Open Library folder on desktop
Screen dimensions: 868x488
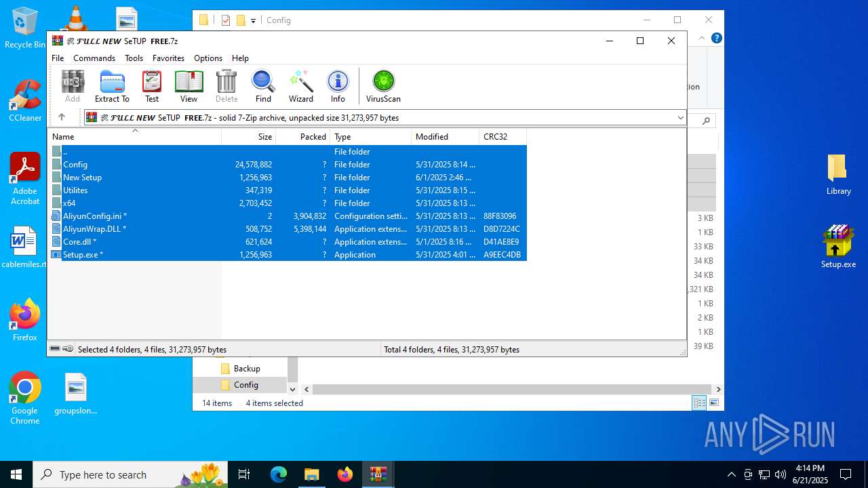[x=838, y=174]
